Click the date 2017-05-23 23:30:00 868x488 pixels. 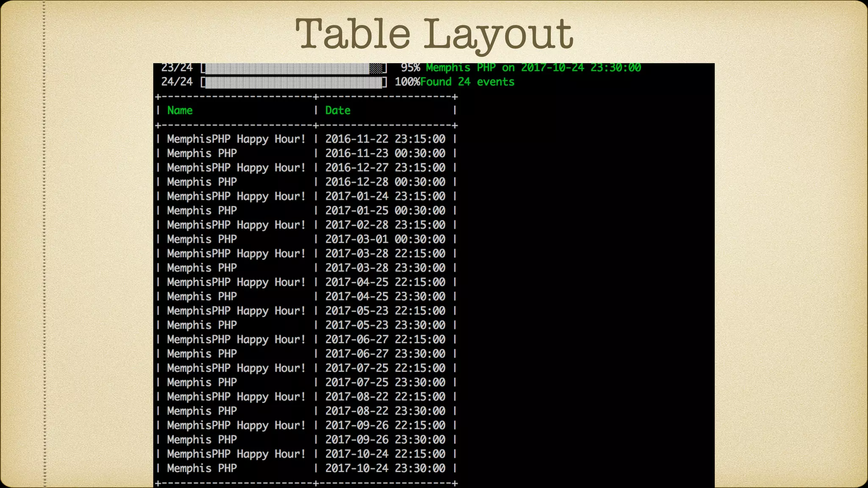(x=385, y=325)
